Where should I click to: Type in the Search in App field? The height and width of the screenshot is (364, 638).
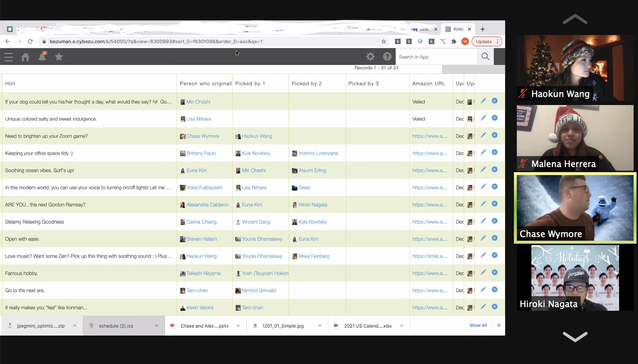coord(436,57)
